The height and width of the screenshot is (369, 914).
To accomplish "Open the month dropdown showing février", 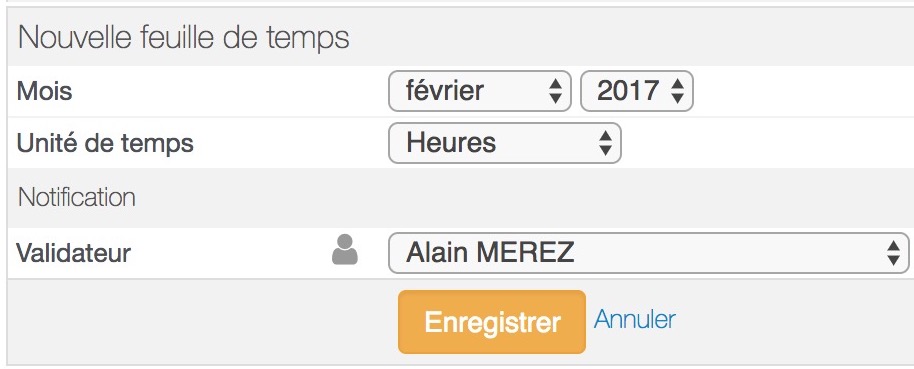I will click(479, 91).
